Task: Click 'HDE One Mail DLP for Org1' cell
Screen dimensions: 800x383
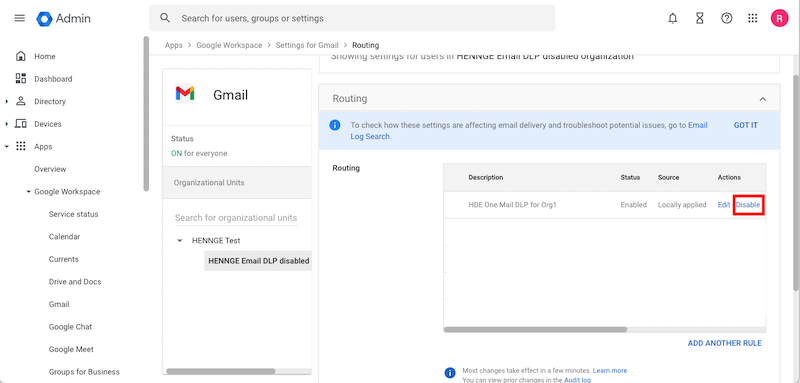Action: point(512,205)
